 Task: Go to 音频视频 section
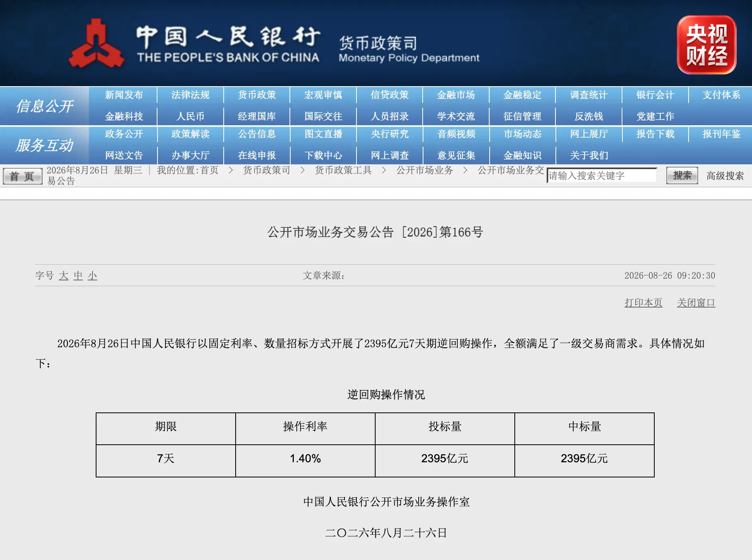pos(456,134)
